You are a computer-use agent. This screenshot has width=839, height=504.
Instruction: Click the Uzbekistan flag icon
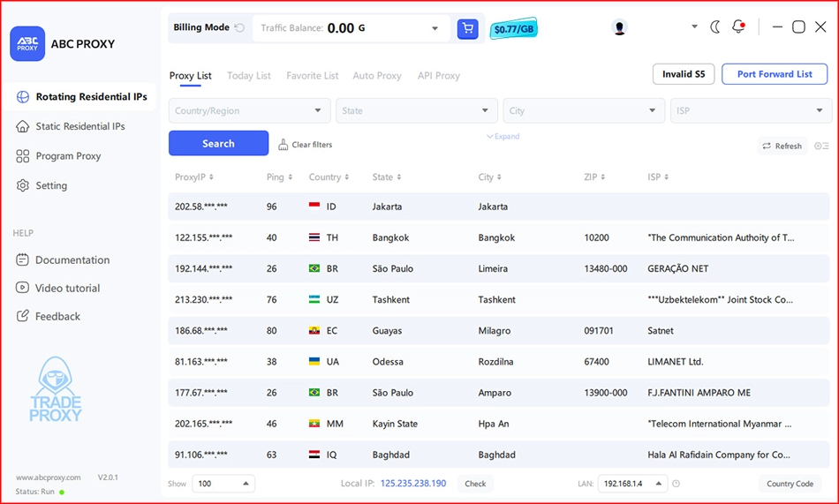pyautogui.click(x=314, y=299)
